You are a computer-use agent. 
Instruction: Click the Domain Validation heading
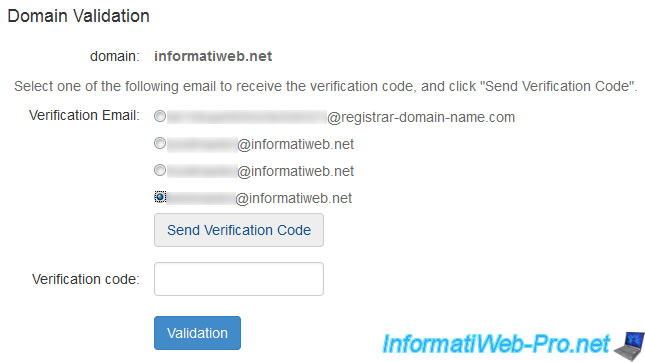tap(78, 16)
